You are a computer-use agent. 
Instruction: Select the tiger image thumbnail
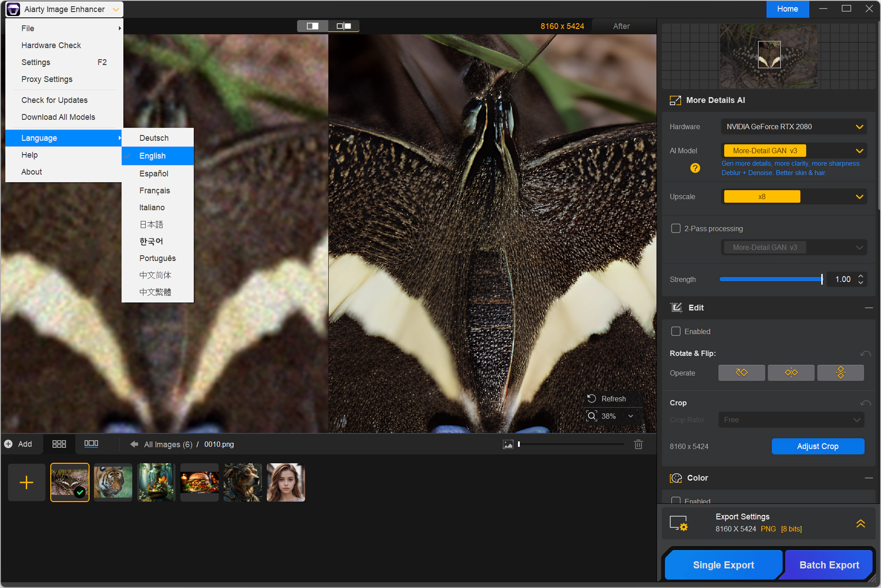point(113,482)
